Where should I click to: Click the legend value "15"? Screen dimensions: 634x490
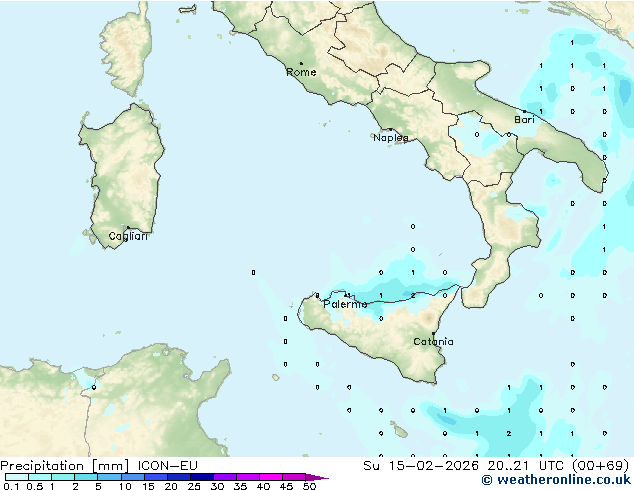pyautogui.click(x=148, y=486)
